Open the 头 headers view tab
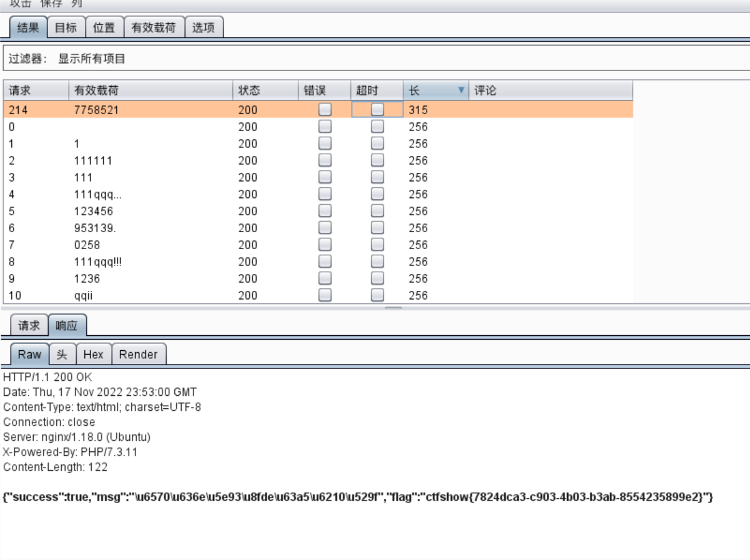Image resolution: width=750 pixels, height=560 pixels. click(62, 354)
